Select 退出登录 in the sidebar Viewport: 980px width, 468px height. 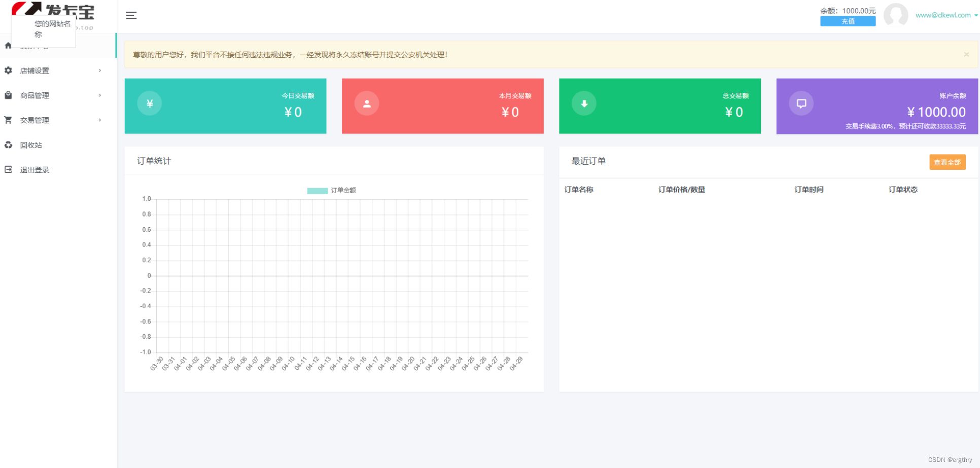tap(34, 169)
